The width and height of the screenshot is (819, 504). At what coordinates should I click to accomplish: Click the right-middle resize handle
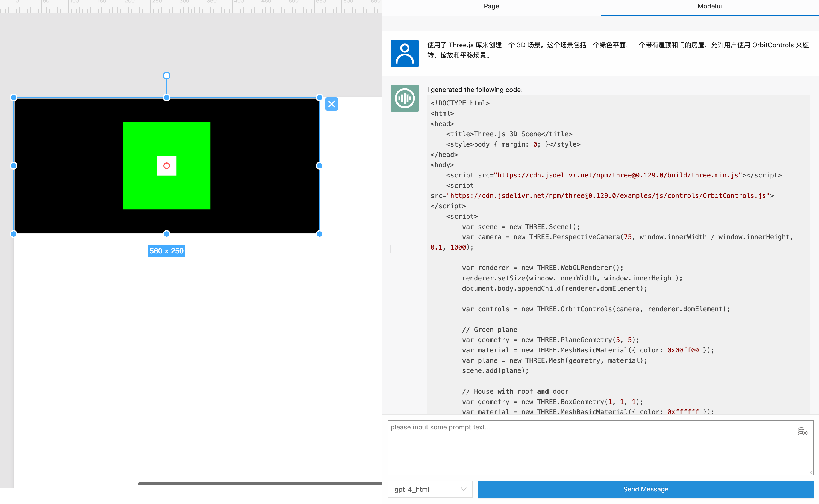(x=319, y=166)
